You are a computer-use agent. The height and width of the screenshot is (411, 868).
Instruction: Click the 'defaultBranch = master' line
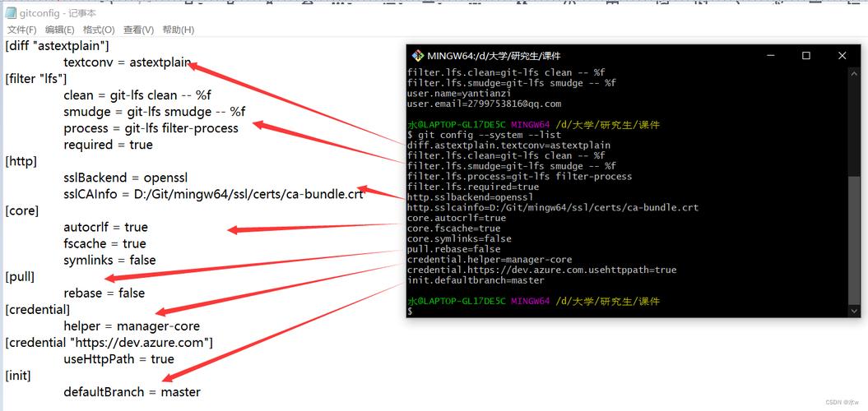coord(132,392)
